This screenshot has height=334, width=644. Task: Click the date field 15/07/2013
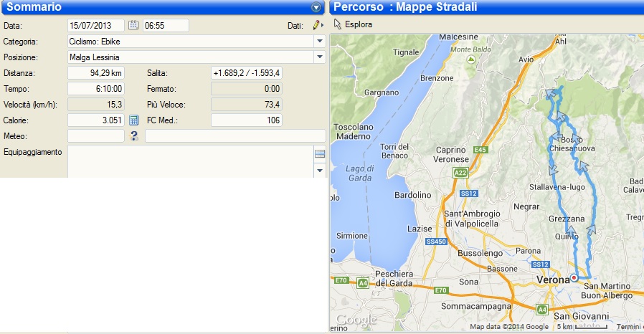point(95,25)
